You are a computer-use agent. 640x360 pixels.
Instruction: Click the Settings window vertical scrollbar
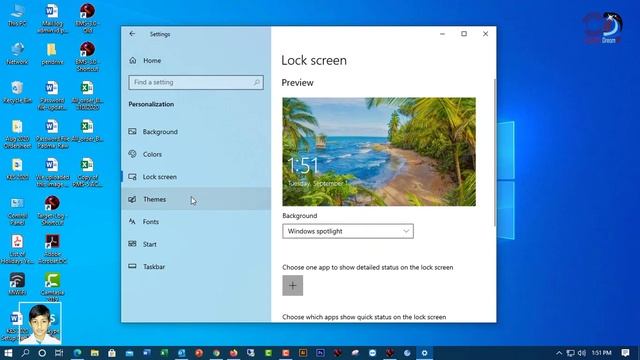495,153
